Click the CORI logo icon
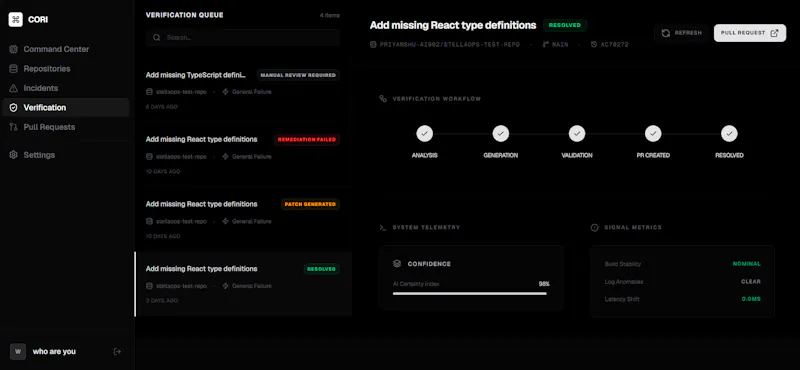Image resolution: width=800 pixels, height=370 pixels. [16, 19]
